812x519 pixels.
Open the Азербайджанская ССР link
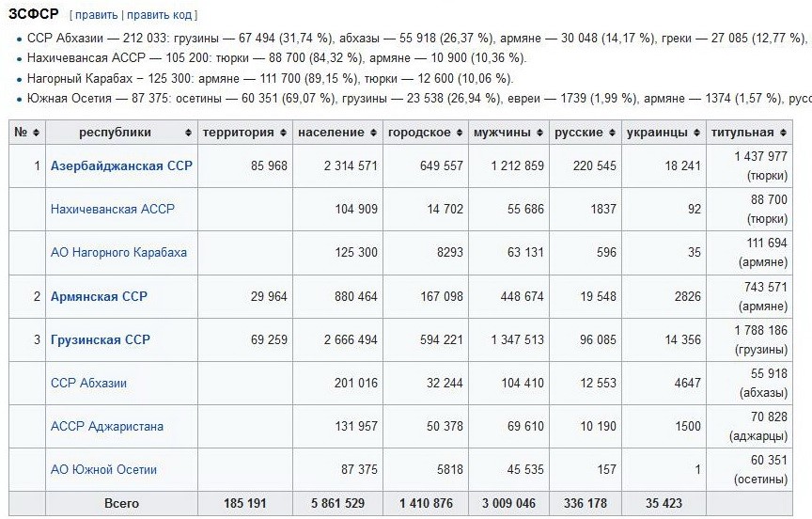pos(121,166)
